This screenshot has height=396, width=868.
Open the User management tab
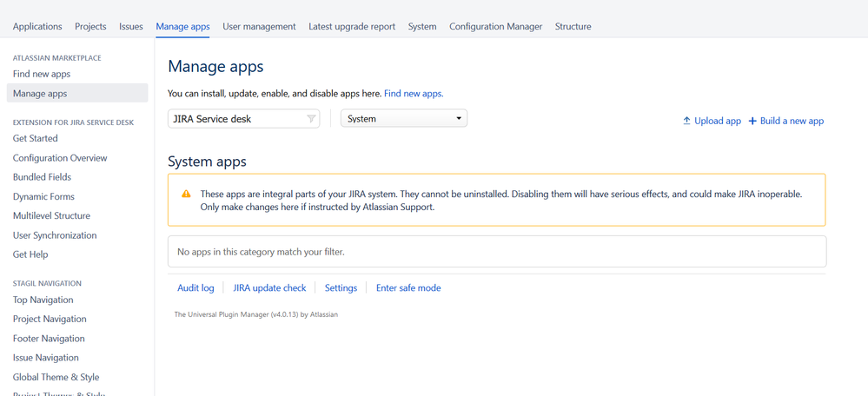259,27
